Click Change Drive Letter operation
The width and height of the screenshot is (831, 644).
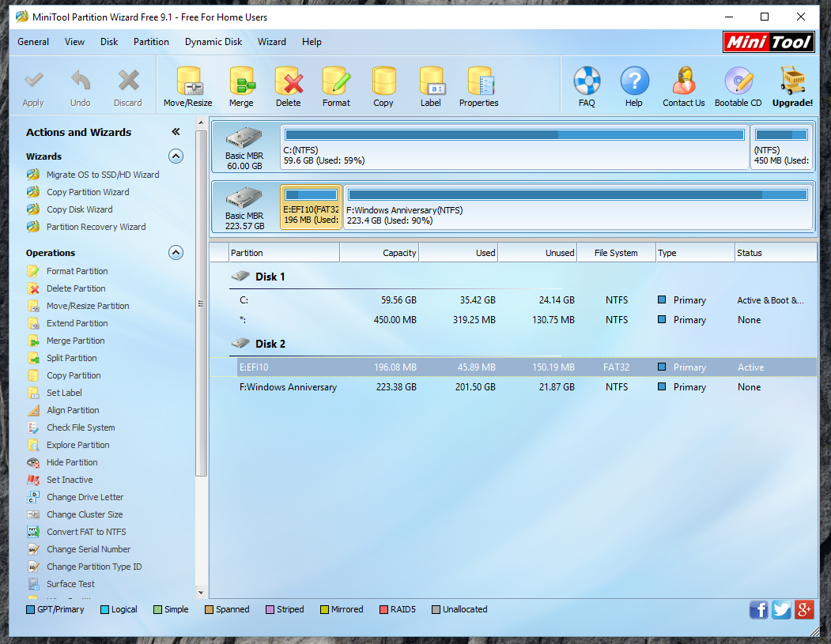pos(85,497)
